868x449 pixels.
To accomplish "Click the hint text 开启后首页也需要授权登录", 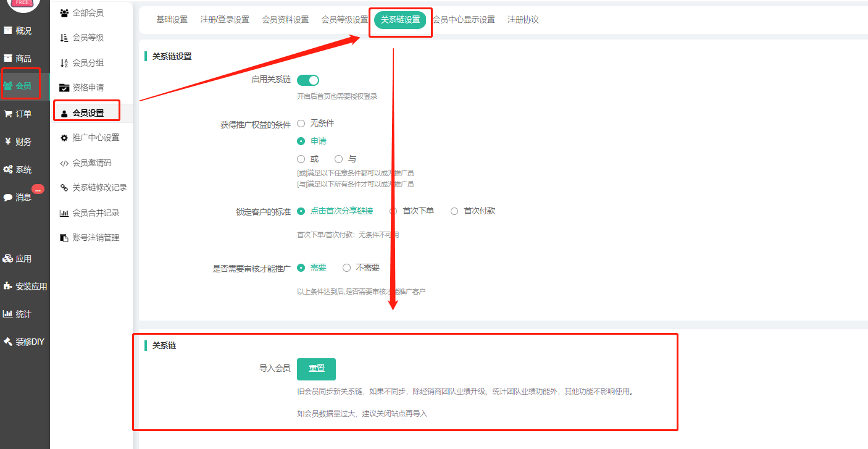I will pyautogui.click(x=337, y=96).
